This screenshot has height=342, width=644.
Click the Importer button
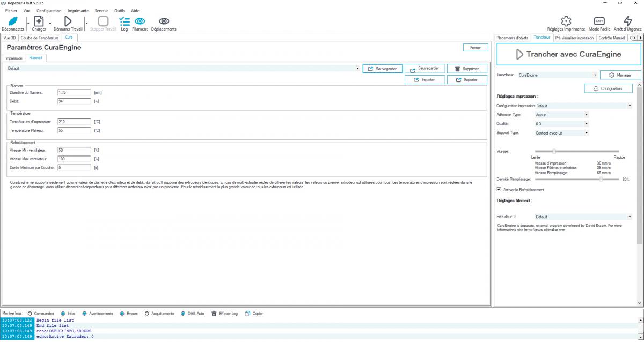pos(425,79)
